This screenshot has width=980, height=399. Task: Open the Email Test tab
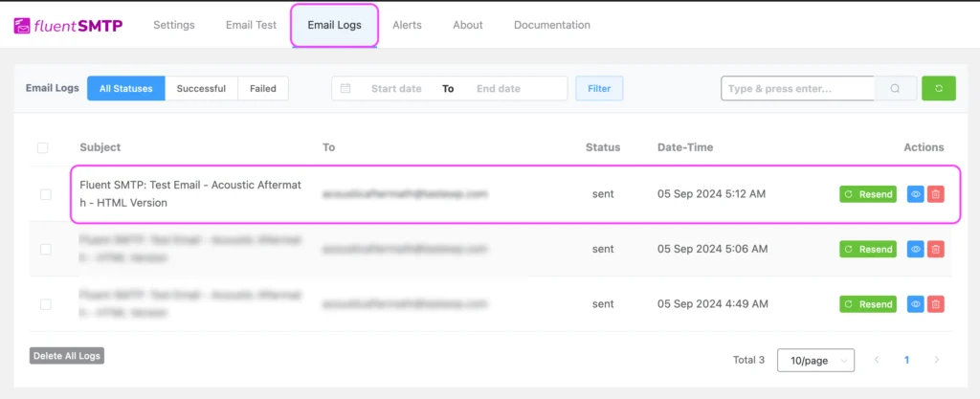point(252,25)
